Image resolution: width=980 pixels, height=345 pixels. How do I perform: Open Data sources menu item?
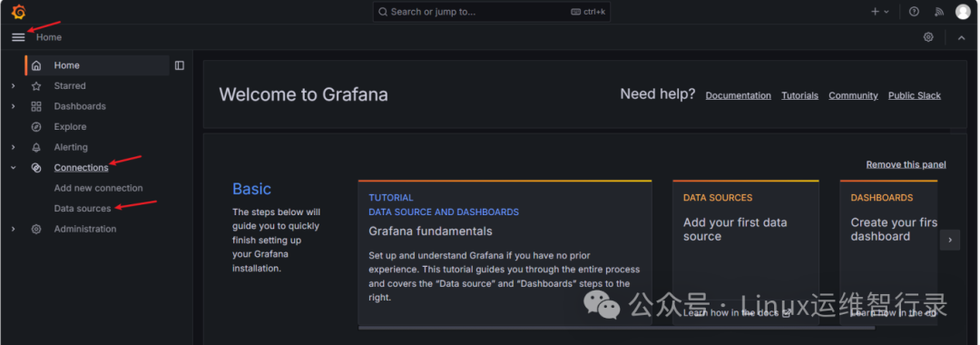(x=83, y=209)
